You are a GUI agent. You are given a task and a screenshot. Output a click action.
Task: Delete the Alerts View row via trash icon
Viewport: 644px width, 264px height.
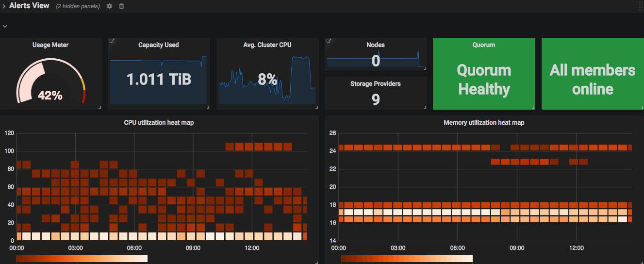coord(121,6)
